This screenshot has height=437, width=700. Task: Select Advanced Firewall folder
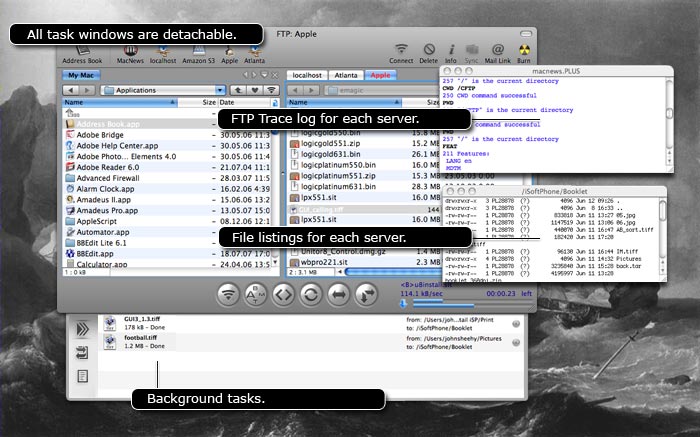click(x=166, y=178)
